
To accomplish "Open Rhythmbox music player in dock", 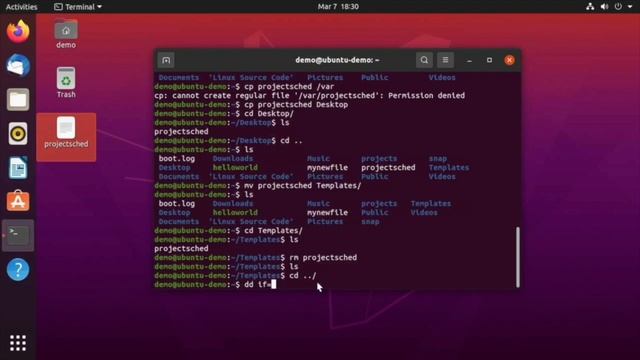I will [x=18, y=133].
